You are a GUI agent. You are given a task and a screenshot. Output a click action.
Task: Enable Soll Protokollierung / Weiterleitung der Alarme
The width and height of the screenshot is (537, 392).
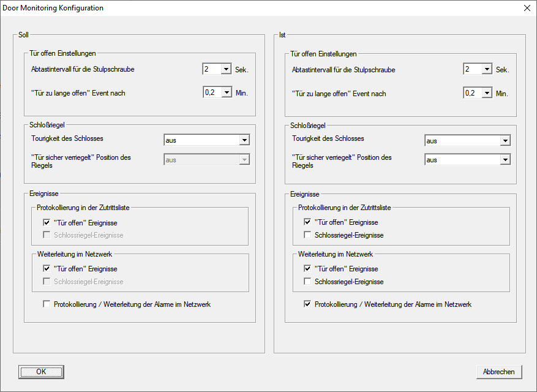tap(47, 304)
